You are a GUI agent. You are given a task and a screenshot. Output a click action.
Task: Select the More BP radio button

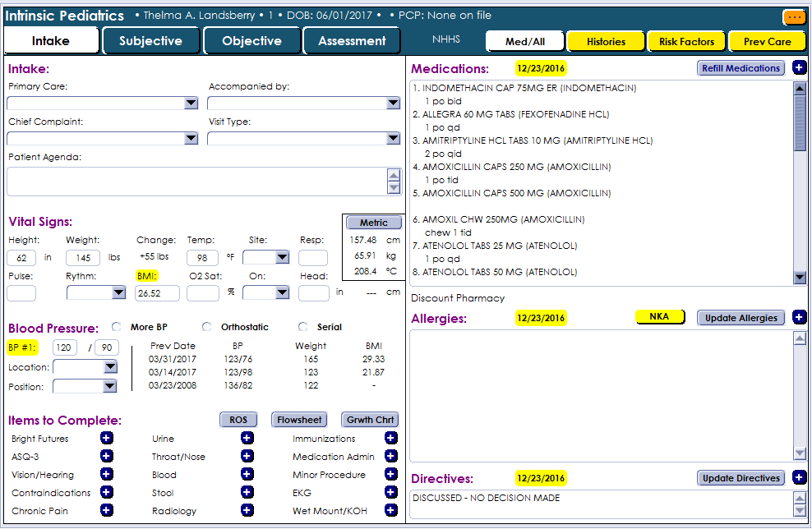pyautogui.click(x=116, y=327)
